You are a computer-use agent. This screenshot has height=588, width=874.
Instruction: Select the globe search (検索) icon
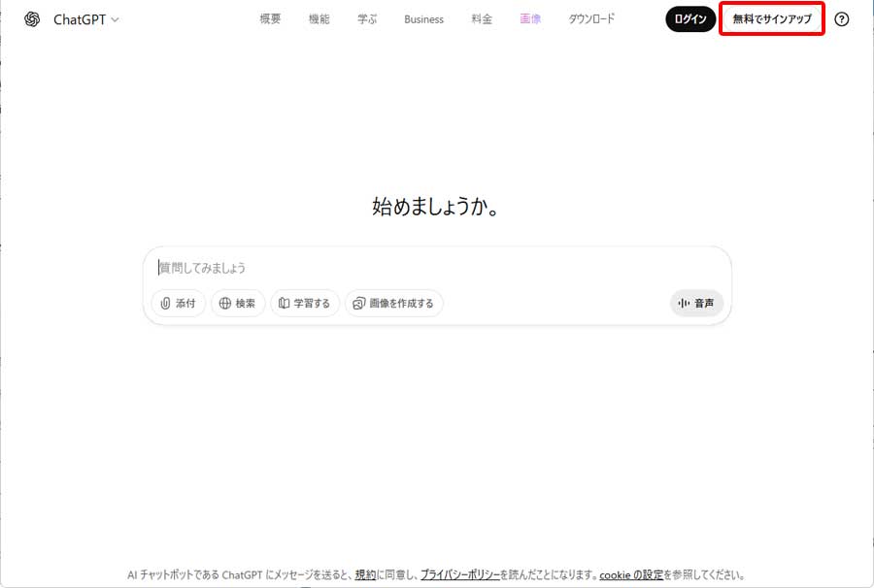pyautogui.click(x=223, y=303)
